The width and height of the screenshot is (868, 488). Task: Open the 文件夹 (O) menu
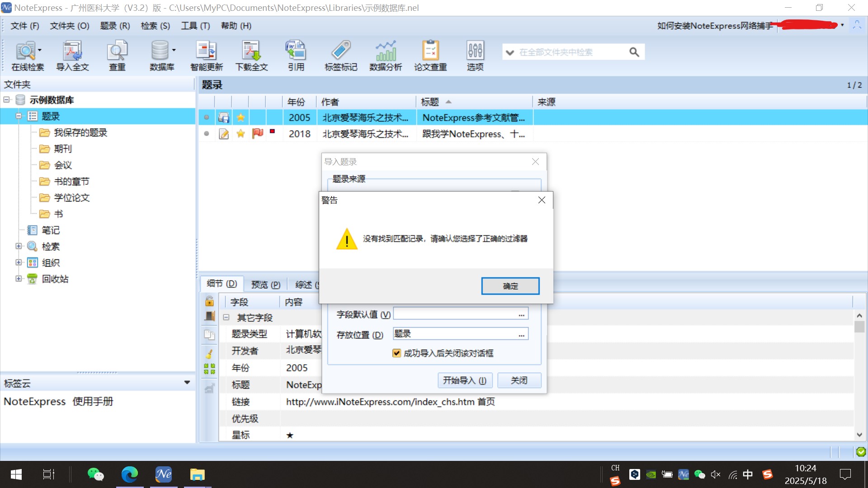[70, 26]
